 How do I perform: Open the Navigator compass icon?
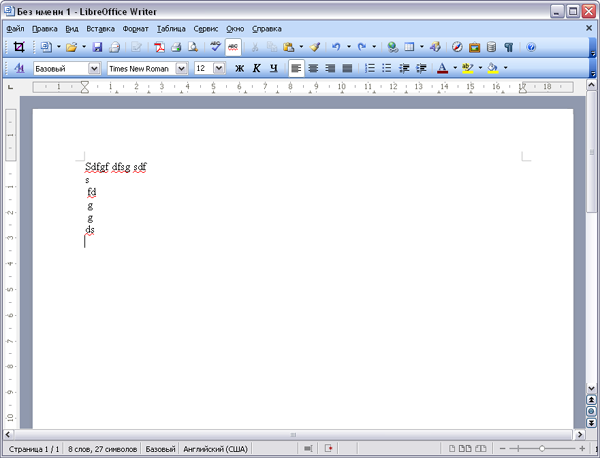pos(457,47)
